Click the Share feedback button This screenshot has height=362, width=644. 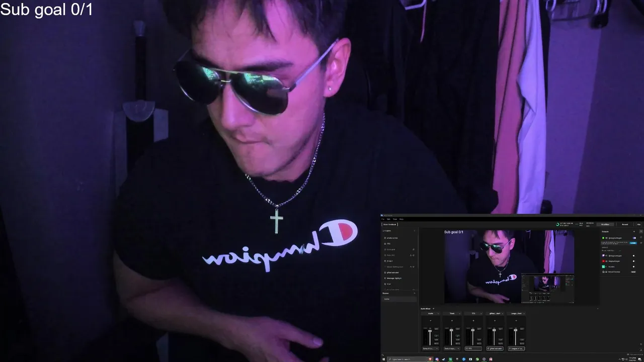pos(389,224)
